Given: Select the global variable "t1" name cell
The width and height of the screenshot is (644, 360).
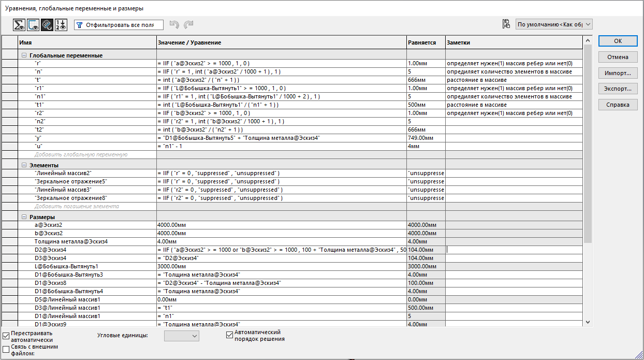Looking at the screenshot, I should point(87,105).
